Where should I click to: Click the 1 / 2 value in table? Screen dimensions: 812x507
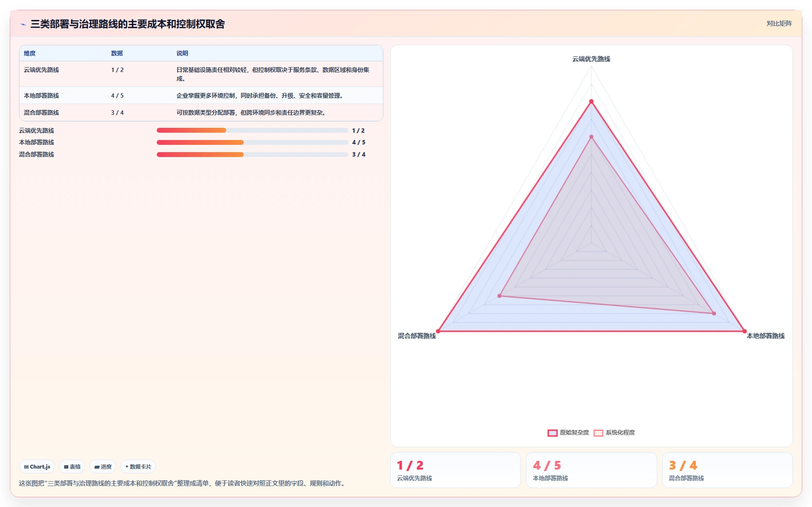[x=117, y=70]
